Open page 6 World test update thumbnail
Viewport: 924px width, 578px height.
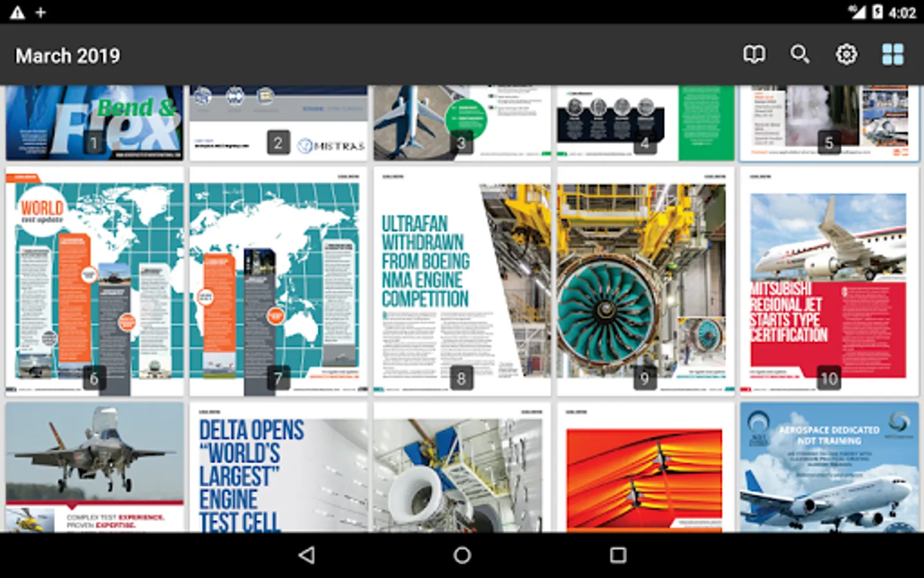click(x=94, y=281)
